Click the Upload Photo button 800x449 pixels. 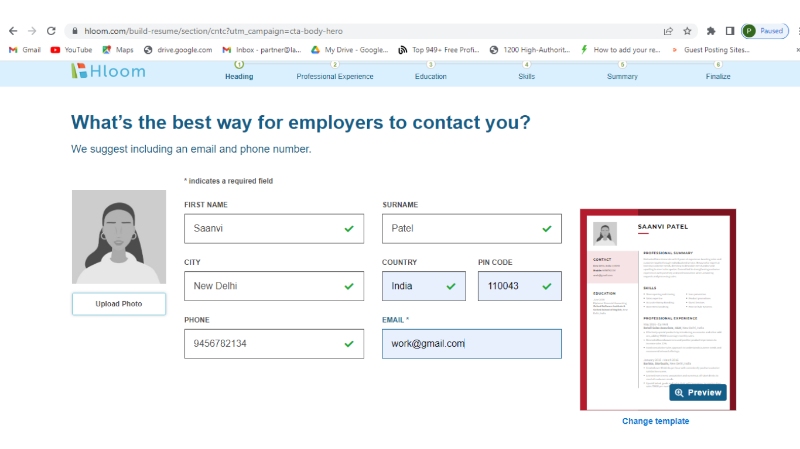point(118,304)
